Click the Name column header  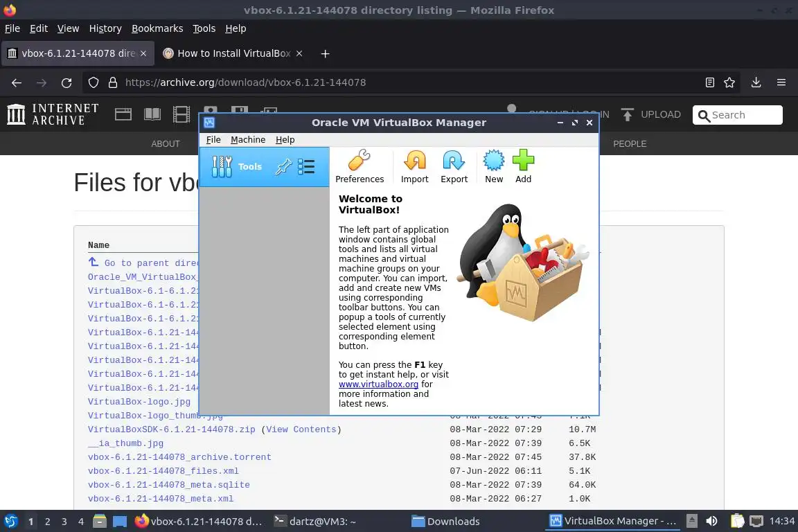coord(98,245)
